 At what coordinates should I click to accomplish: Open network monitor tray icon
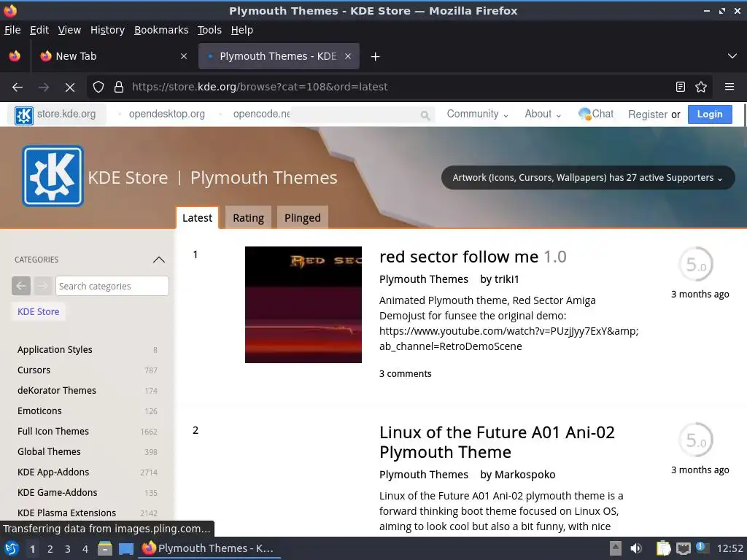click(x=683, y=548)
